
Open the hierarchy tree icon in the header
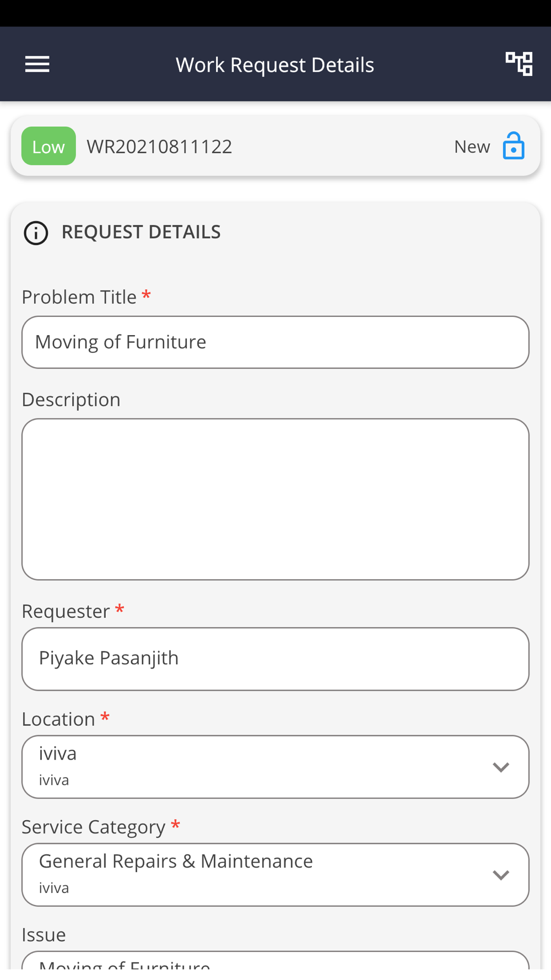(519, 64)
